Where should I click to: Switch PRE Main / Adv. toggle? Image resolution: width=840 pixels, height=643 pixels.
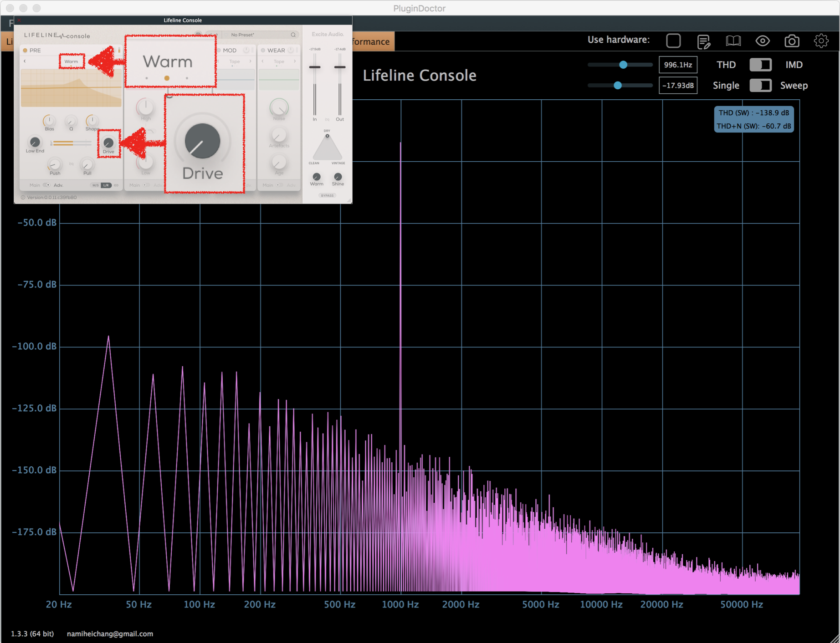(x=46, y=185)
